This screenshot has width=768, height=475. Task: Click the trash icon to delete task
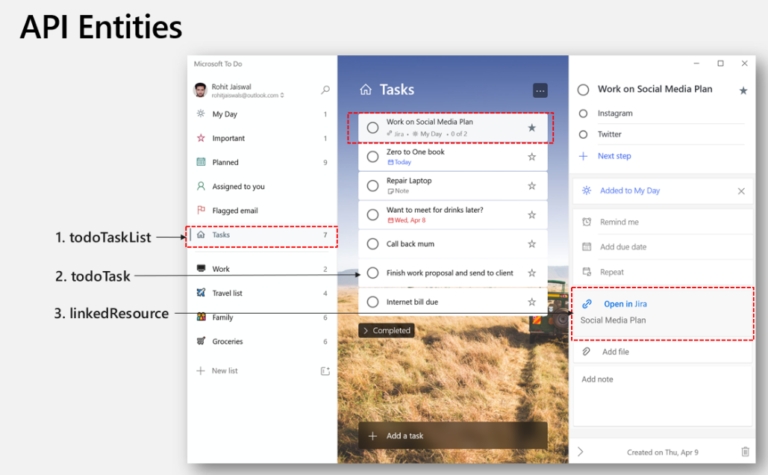tap(745, 452)
